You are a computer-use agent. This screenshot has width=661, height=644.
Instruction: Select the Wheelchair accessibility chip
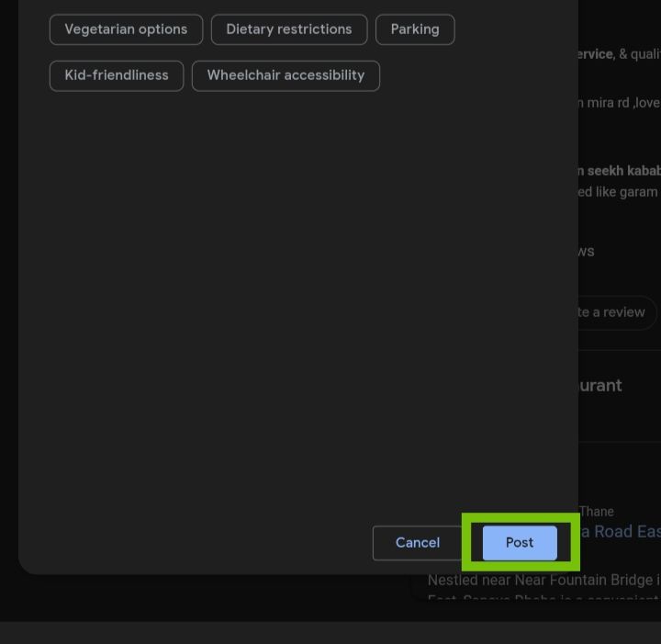tap(286, 76)
